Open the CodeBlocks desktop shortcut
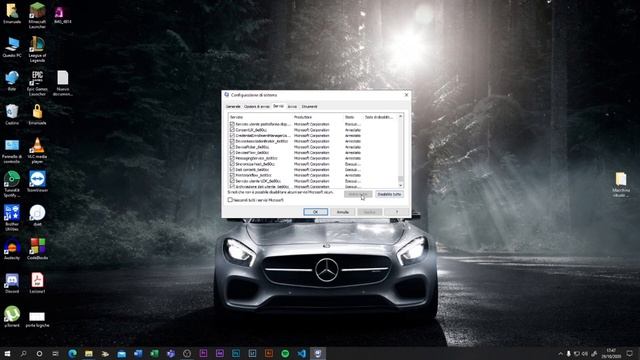The width and height of the screenshot is (640, 360). [37, 249]
